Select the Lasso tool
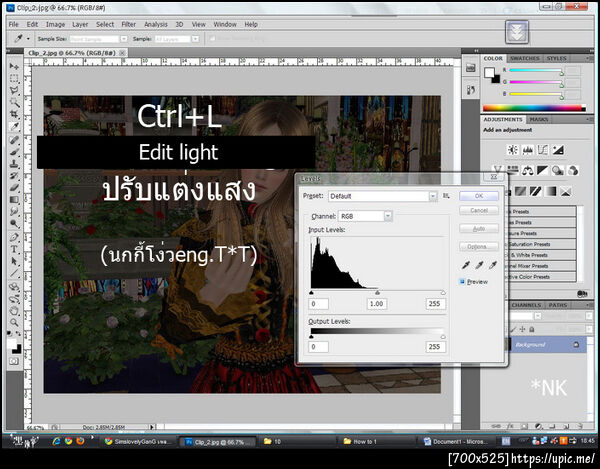The image size is (600, 469). tap(14, 91)
